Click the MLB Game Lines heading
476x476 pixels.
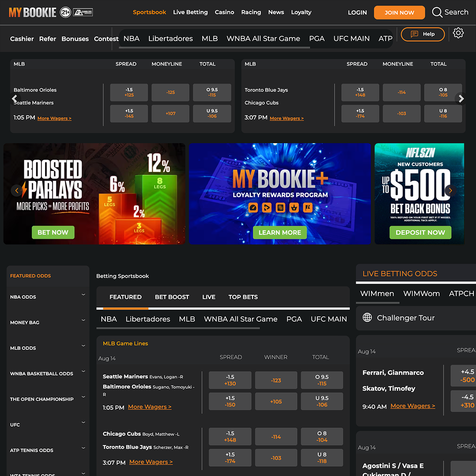125,343
